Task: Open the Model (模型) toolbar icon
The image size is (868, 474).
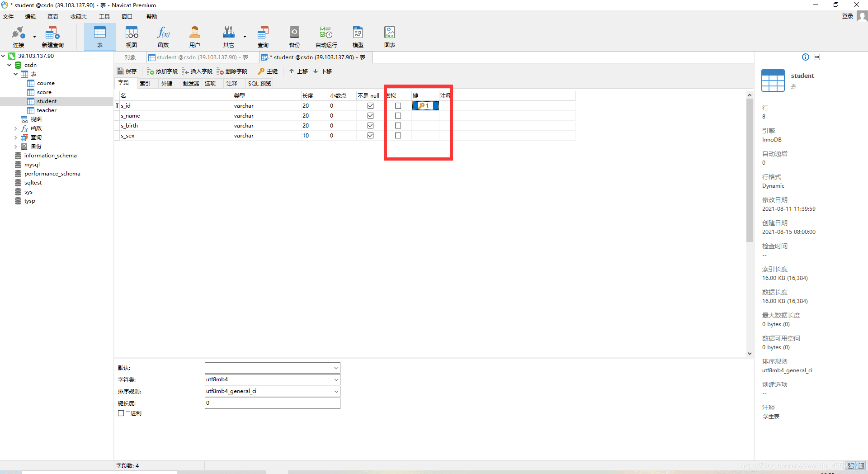Action: (358, 37)
